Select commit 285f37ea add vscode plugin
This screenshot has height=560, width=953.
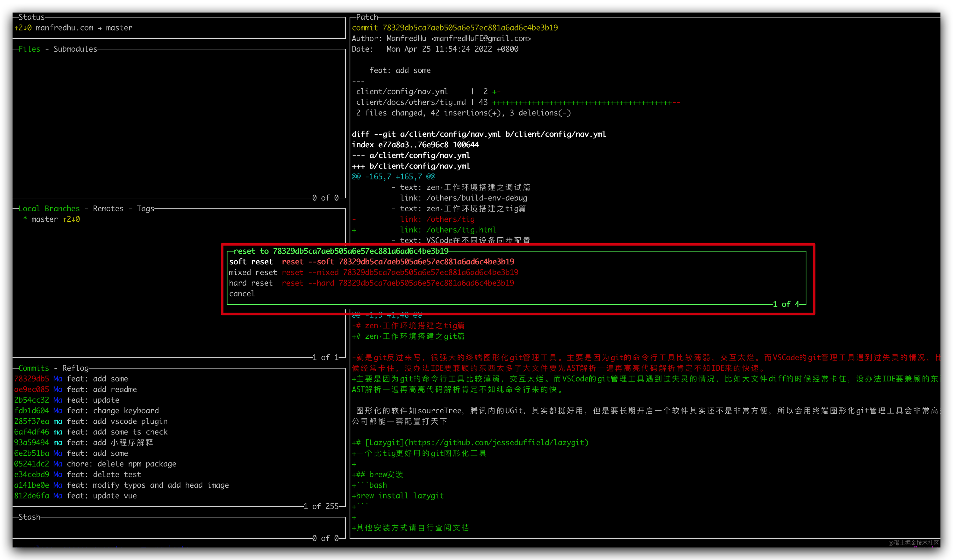[x=91, y=421]
